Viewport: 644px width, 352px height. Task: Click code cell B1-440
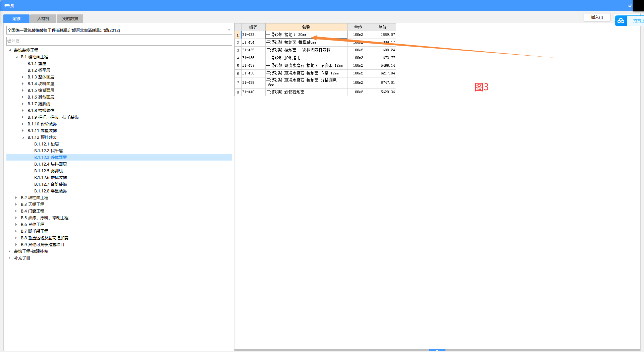coord(253,92)
